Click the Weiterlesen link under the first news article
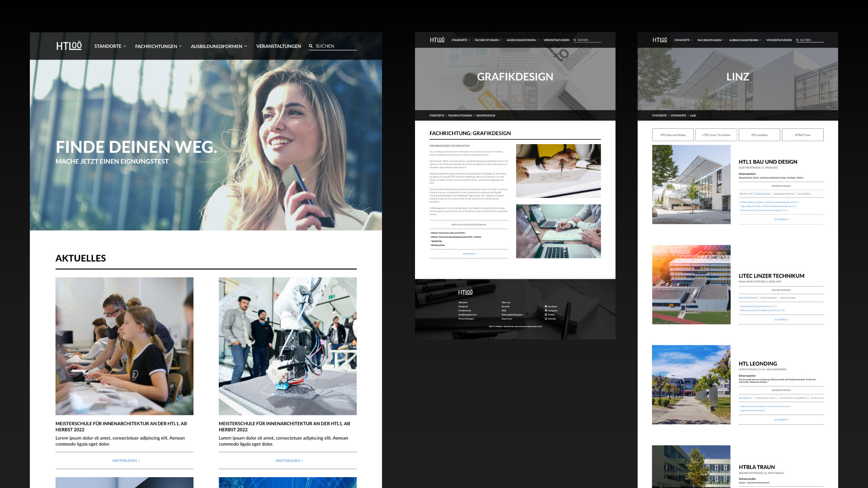 pos(126,460)
